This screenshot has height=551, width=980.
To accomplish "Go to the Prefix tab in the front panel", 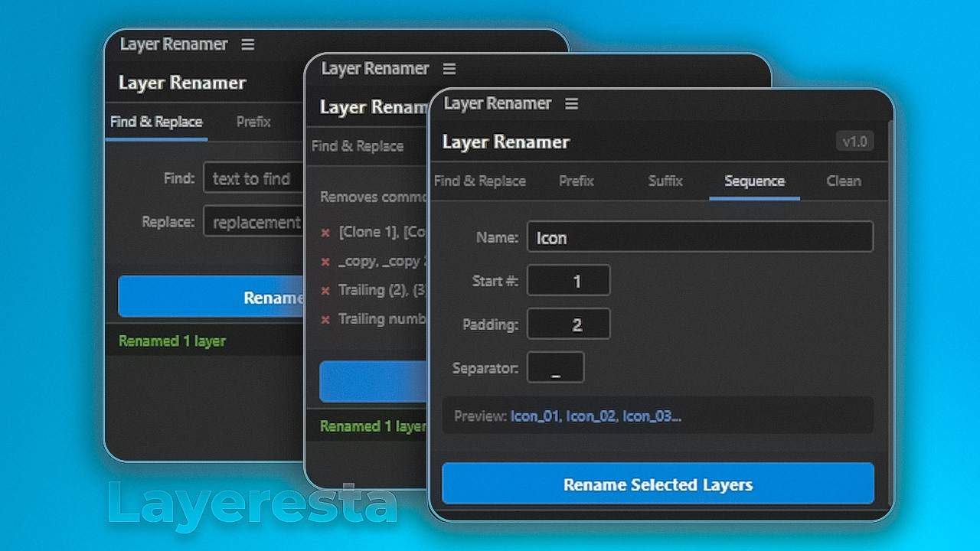I will coord(577,181).
